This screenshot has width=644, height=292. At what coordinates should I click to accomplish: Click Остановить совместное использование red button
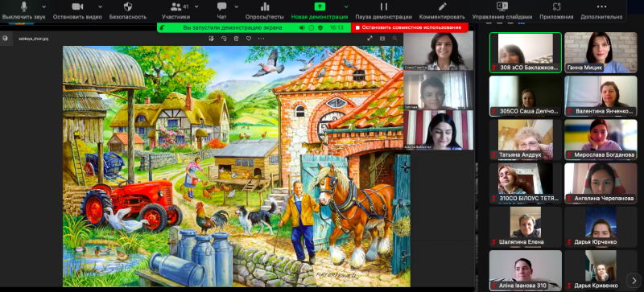coord(411,27)
